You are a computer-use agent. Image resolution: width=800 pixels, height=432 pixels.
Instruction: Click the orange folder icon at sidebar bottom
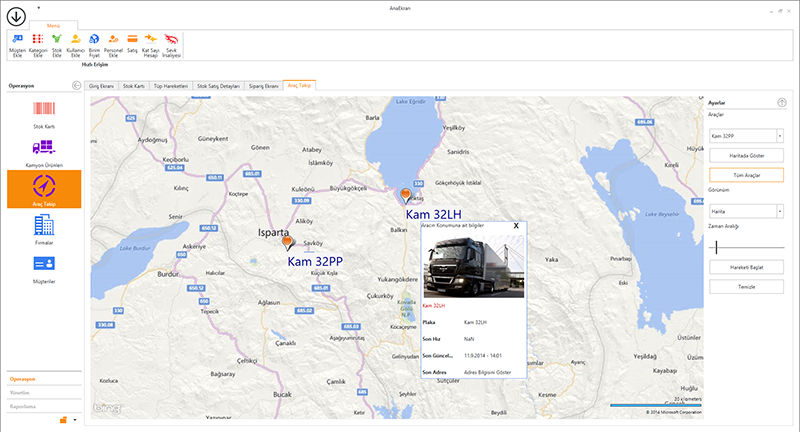coord(63,420)
